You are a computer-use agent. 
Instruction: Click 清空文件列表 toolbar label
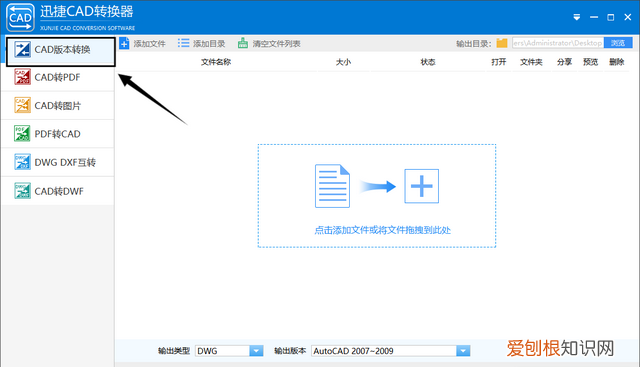pos(276,44)
